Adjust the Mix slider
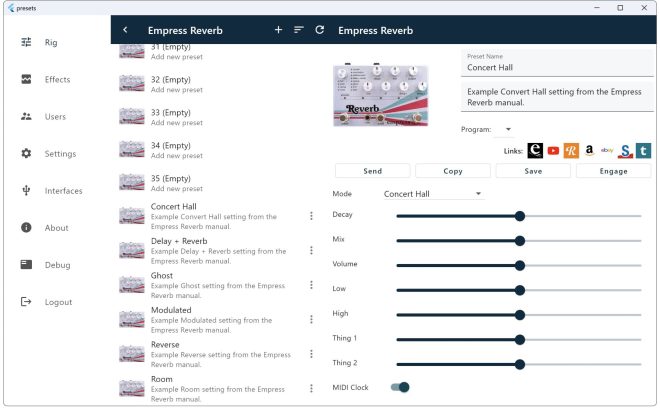Screen dimensions: 660x409 (x=519, y=241)
